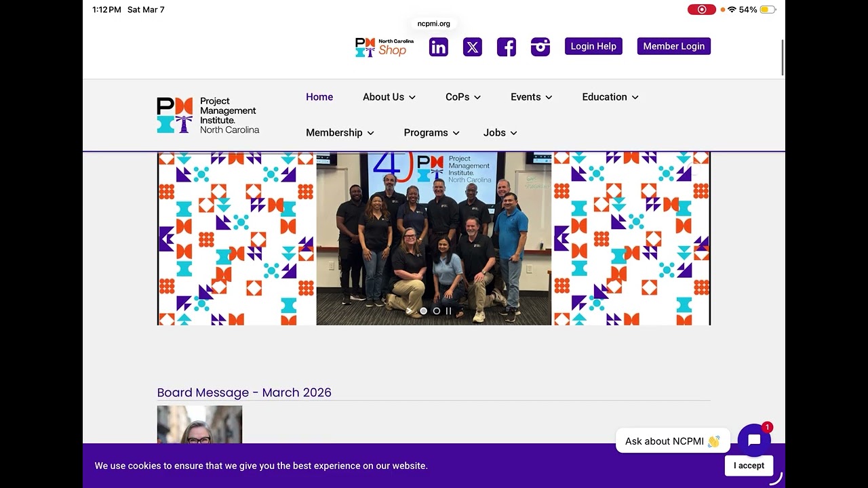
Task: Expand the Education dropdown chevron
Action: click(635, 98)
